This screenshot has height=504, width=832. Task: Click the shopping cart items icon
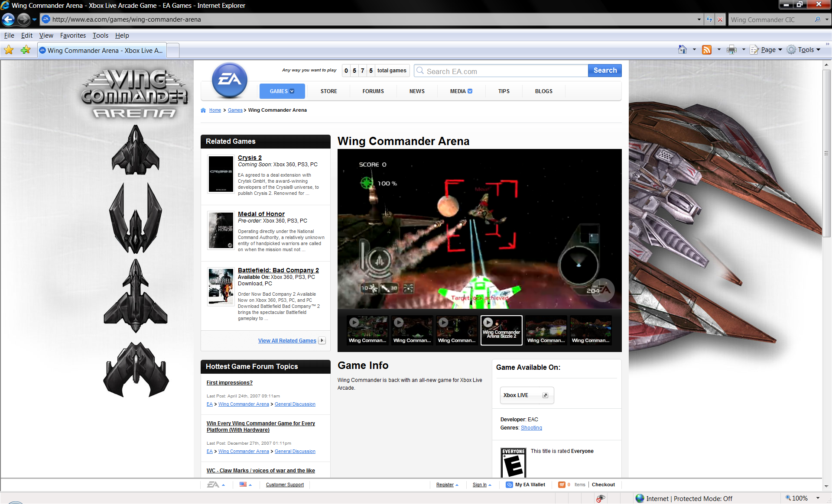[x=562, y=485]
